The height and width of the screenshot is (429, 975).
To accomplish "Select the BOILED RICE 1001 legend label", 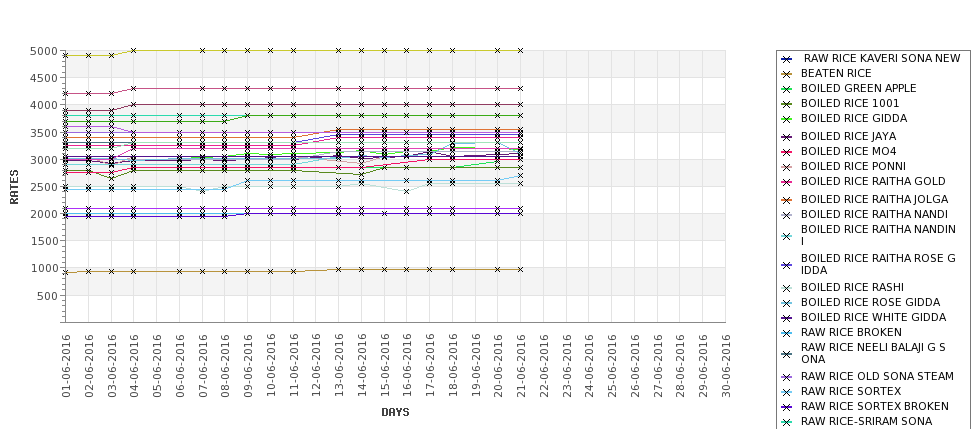I will 849,103.
